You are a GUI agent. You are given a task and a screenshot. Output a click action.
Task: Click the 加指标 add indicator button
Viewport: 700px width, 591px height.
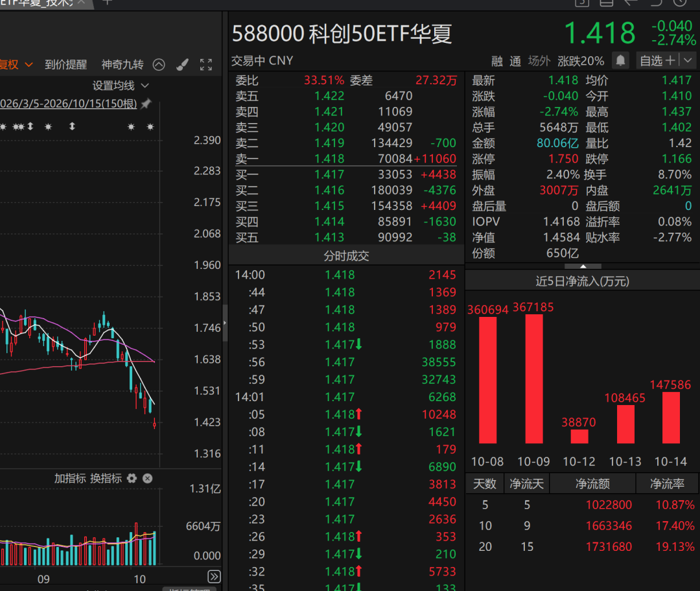tap(70, 478)
